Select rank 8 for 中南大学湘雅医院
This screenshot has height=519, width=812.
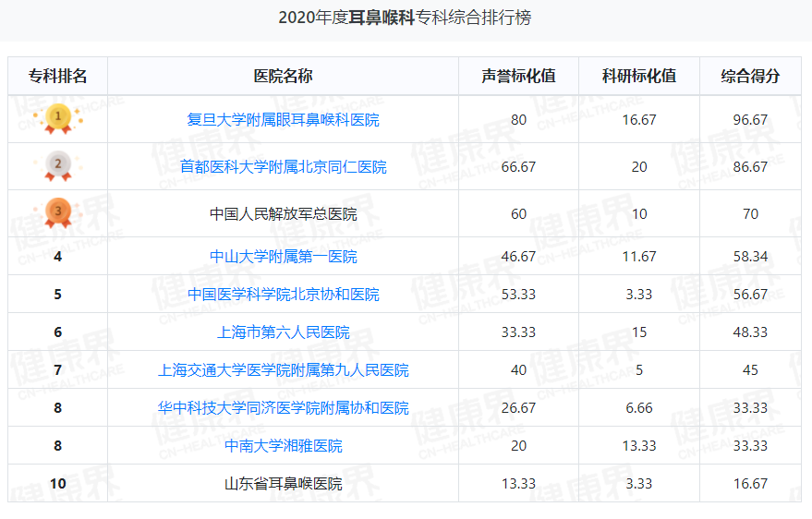tap(57, 445)
